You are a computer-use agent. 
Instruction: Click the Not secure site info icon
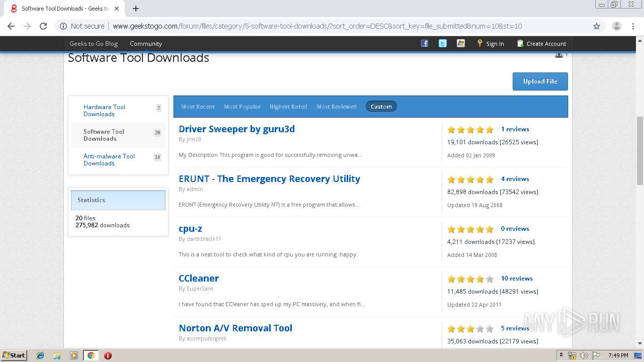coord(63,26)
